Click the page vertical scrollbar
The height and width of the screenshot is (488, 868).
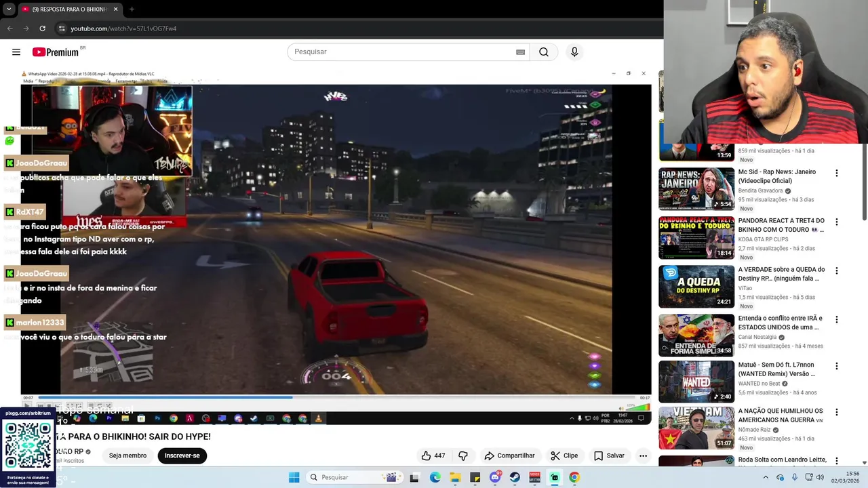click(x=864, y=183)
